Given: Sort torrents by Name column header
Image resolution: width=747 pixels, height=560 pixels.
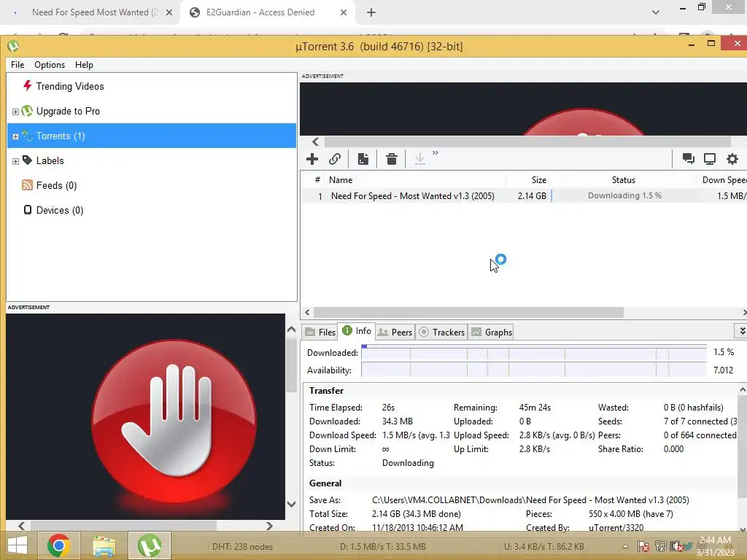Looking at the screenshot, I should (x=414, y=180).
